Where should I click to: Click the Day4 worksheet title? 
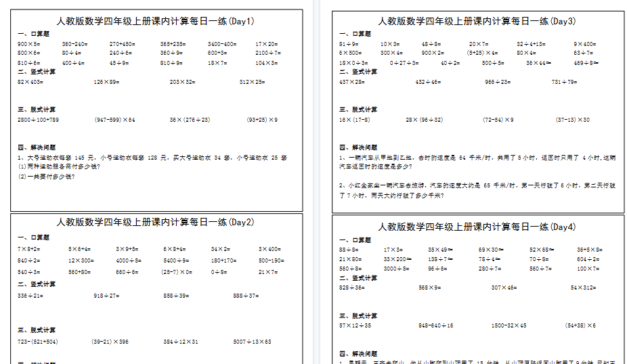pyautogui.click(x=477, y=226)
